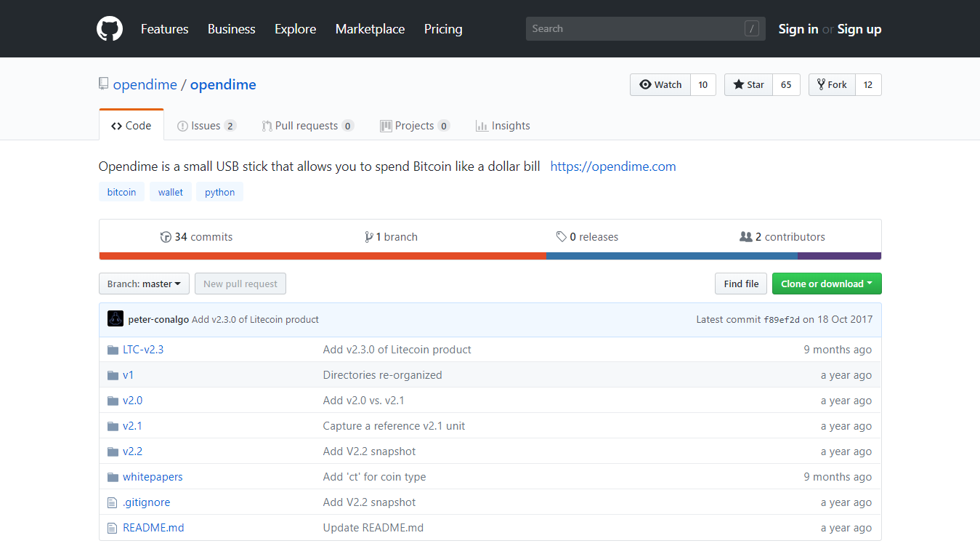Click Sign up link
Image resolution: width=980 pixels, height=546 pixels.
[x=859, y=29]
